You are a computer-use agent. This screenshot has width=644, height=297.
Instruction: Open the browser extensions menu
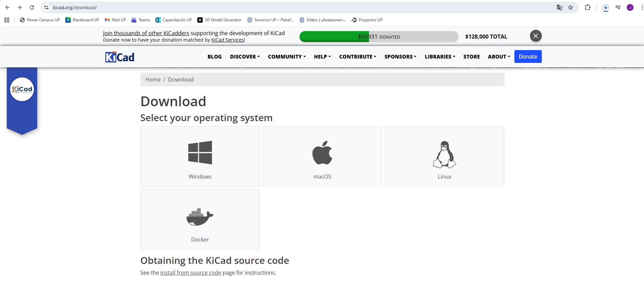tap(587, 7)
